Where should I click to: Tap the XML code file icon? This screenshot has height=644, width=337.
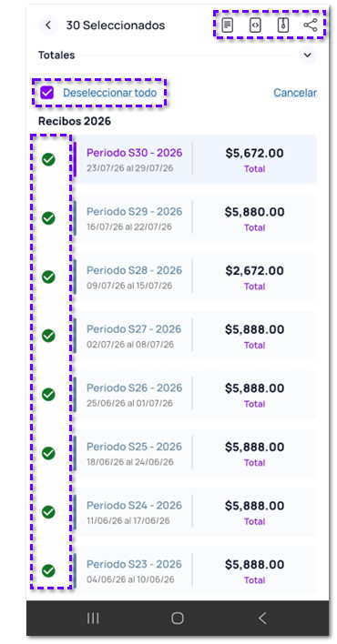point(255,25)
